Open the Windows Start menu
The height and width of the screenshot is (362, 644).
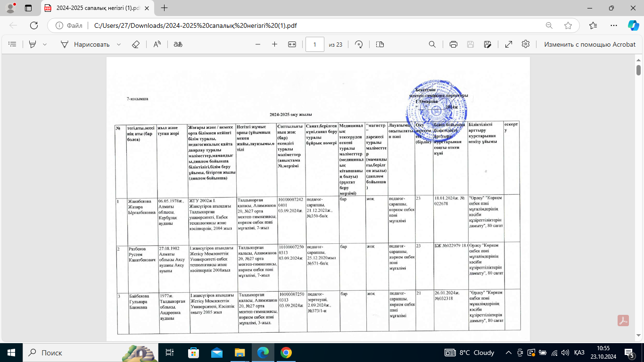click(11, 353)
